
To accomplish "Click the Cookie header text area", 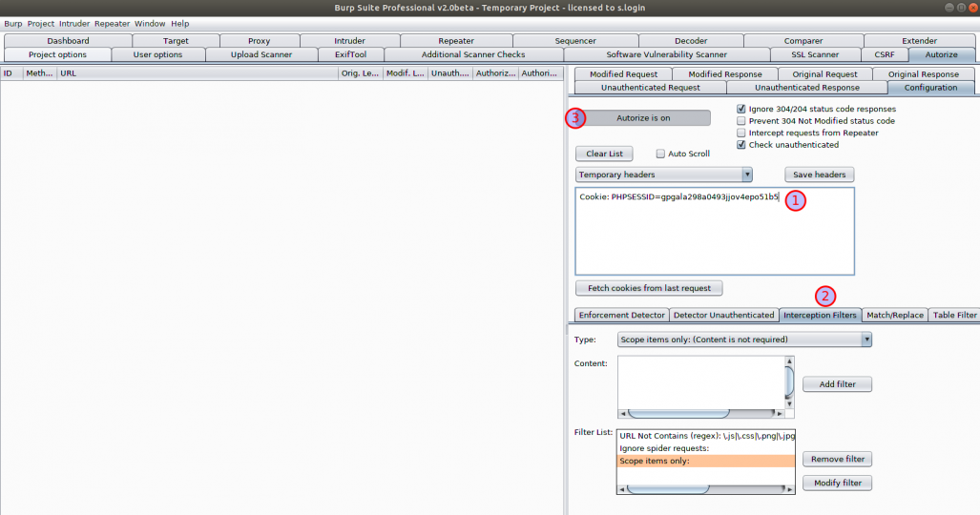I will point(715,231).
